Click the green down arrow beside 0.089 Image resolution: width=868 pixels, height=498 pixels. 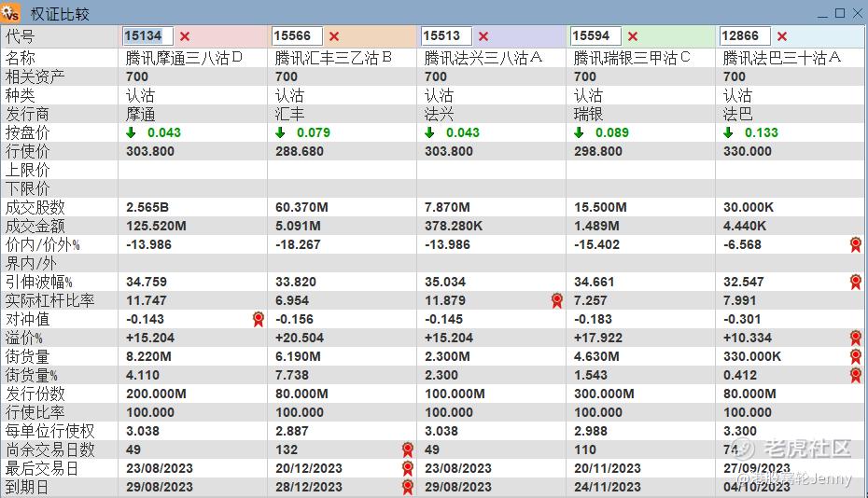(x=579, y=132)
